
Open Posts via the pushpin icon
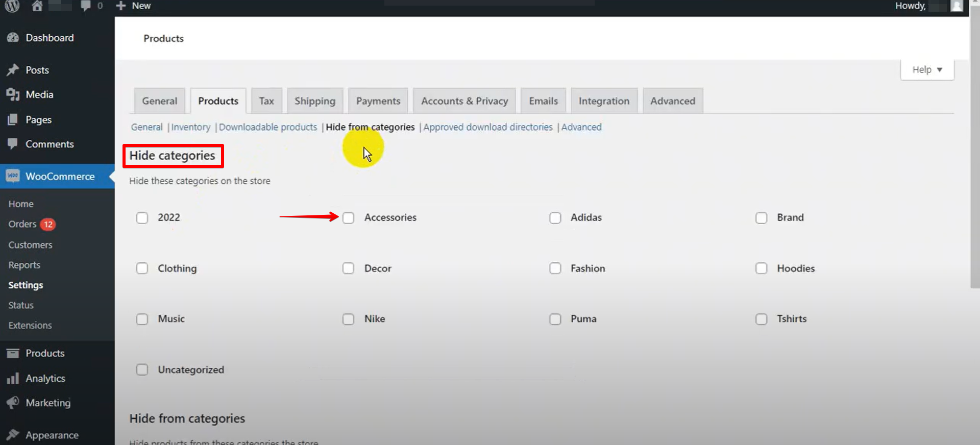13,70
